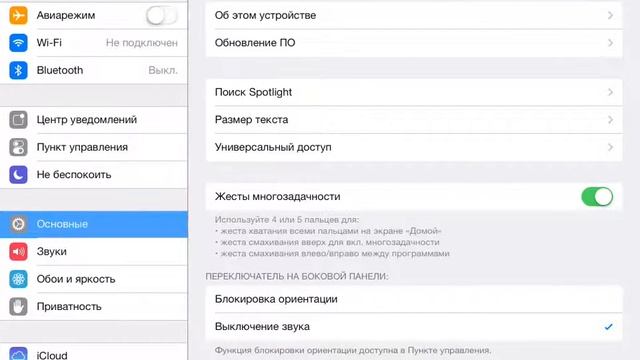
Task: Open the Универсальный доступ chevron
Action: click(610, 147)
